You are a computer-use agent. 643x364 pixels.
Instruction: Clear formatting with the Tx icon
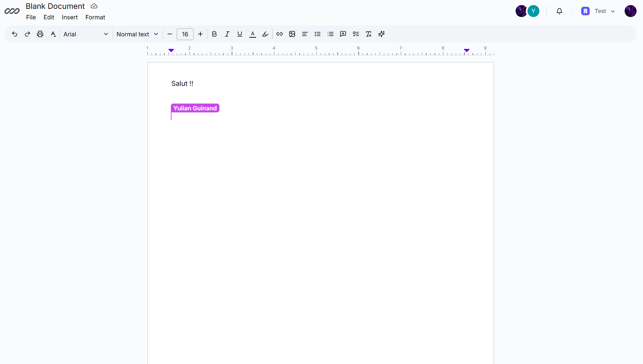[x=369, y=34]
